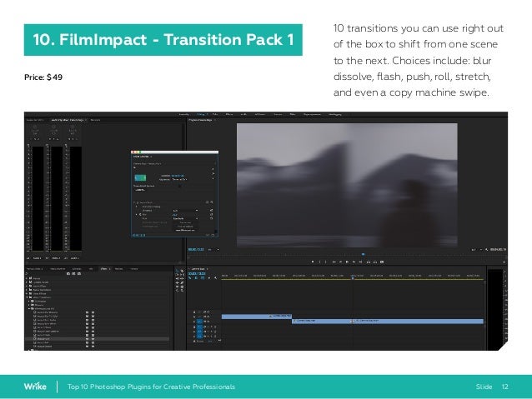
Task: Collapse the Video Transitions folder
Action: (28, 297)
